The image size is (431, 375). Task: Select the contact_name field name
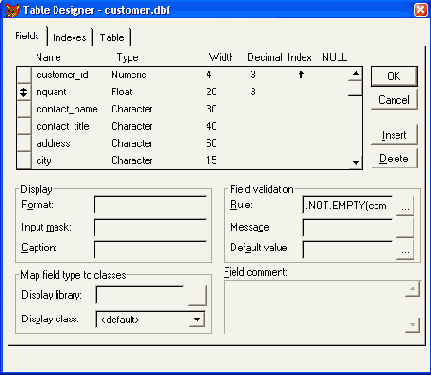pyautogui.click(x=67, y=109)
